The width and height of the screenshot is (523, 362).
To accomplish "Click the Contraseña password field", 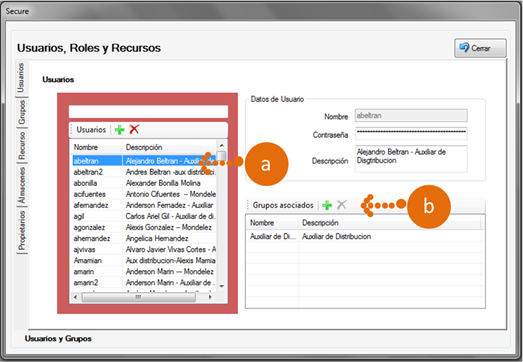I will pos(411,132).
